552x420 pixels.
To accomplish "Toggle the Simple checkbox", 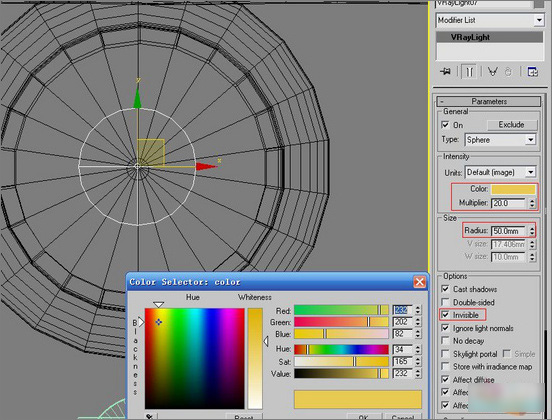I will [507, 353].
